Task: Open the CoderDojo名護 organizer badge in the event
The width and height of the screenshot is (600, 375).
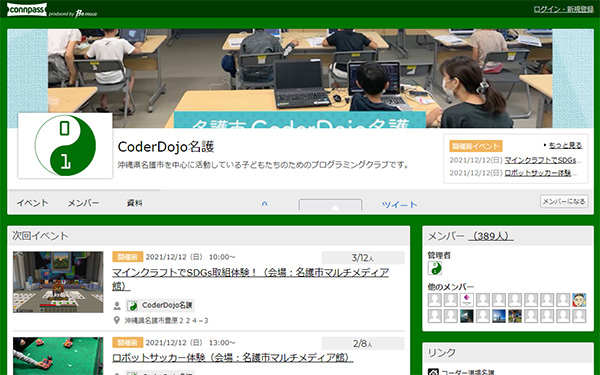Action: point(160,305)
